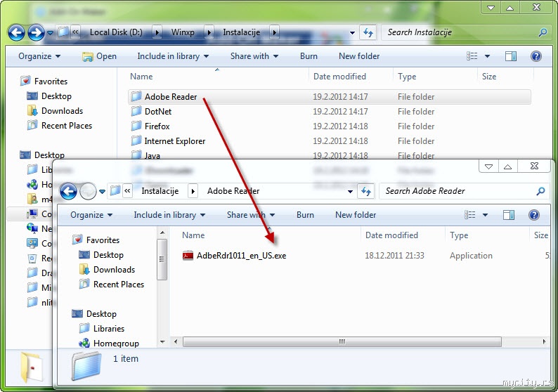
Task: Select the Firefox folder name
Action: tap(157, 126)
